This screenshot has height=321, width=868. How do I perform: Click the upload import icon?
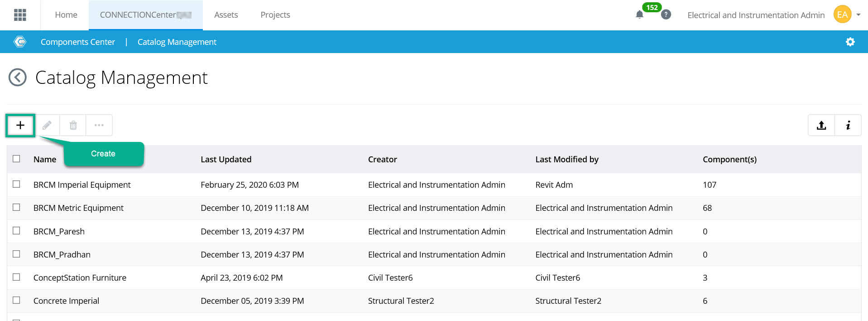pyautogui.click(x=821, y=126)
